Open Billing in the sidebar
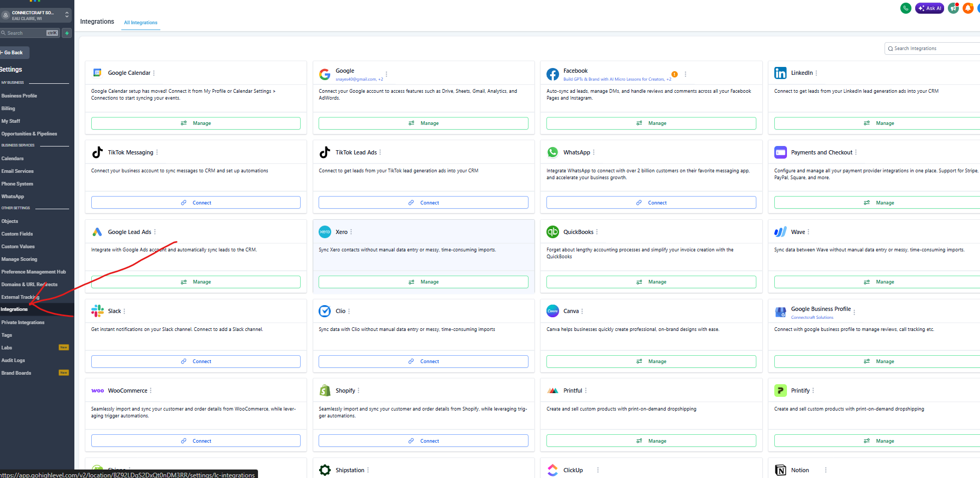Viewport: 980px width, 478px height. tap(8, 109)
